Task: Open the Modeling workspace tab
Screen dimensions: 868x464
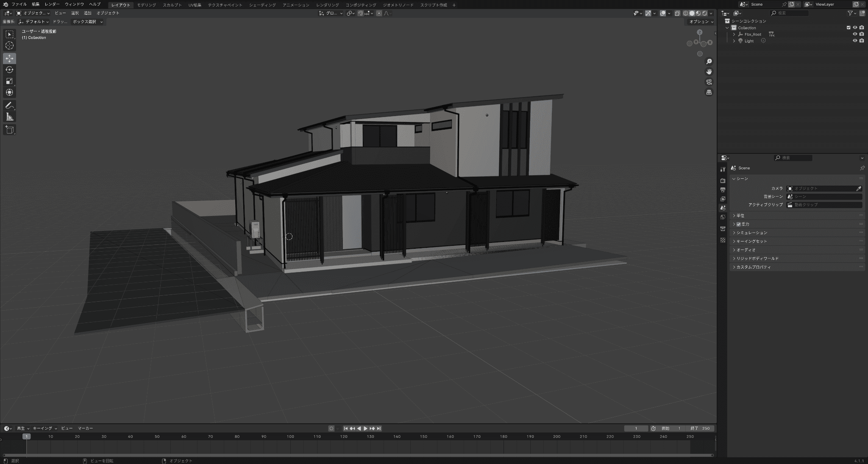Action: point(146,5)
